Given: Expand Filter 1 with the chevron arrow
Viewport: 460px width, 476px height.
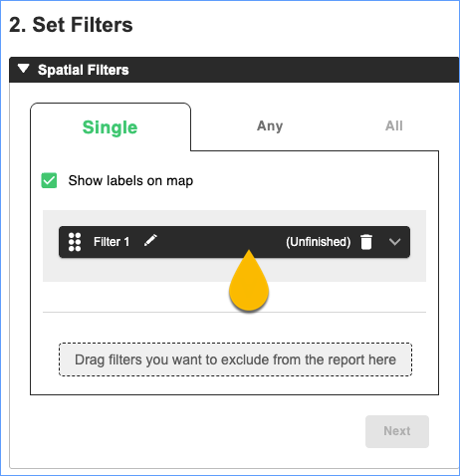Looking at the screenshot, I should (x=394, y=242).
